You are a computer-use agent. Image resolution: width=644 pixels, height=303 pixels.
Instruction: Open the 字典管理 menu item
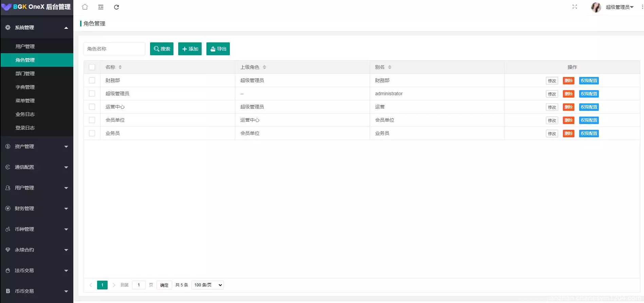[37, 87]
